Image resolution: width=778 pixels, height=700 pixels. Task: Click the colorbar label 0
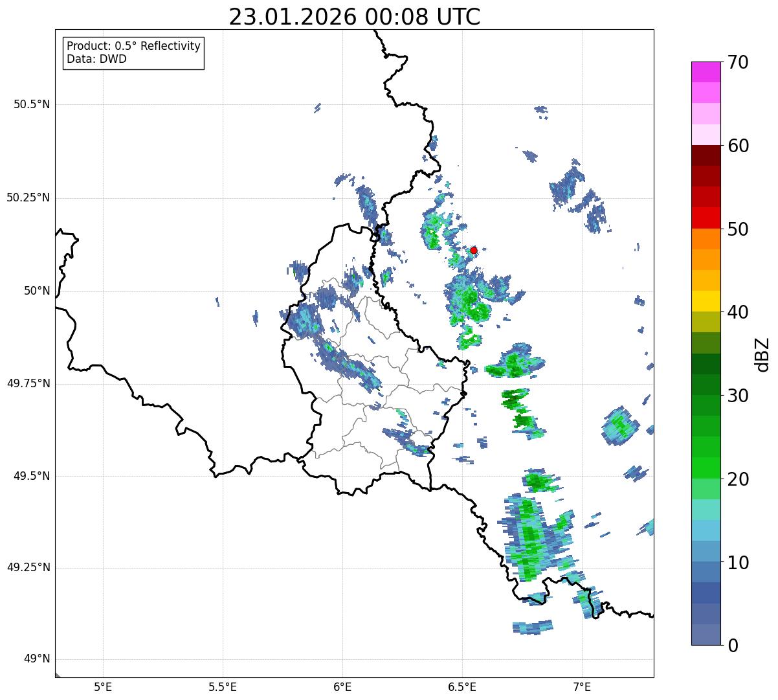click(x=732, y=646)
